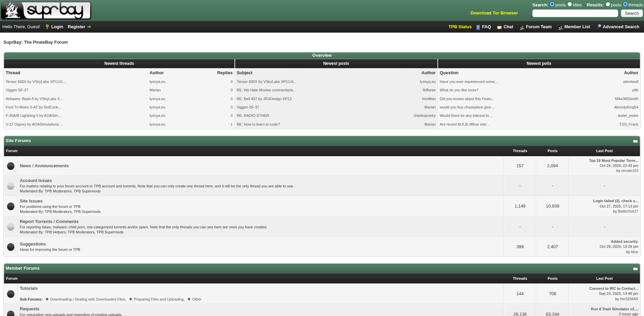Viewport: 644px width, 316px height.
Task: Open RE: How to learn to code? post
Action: click(258, 125)
